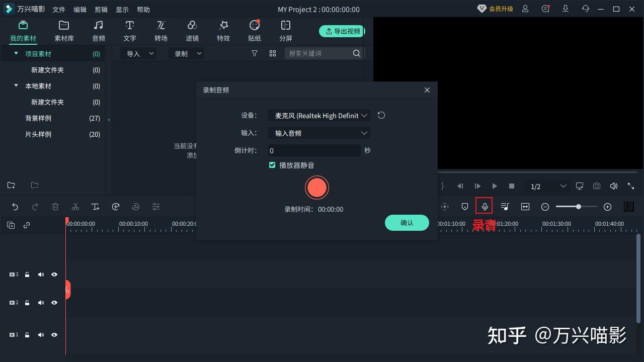Switch to the 转场 tab
The width and height of the screenshot is (644, 362).
(161, 31)
